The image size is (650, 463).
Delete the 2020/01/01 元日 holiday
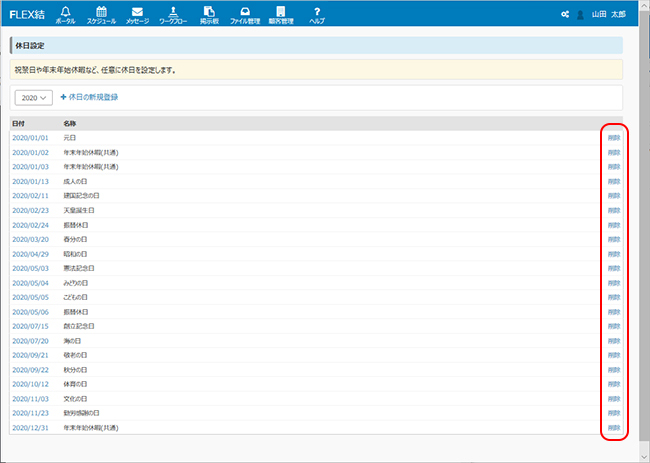pos(614,138)
